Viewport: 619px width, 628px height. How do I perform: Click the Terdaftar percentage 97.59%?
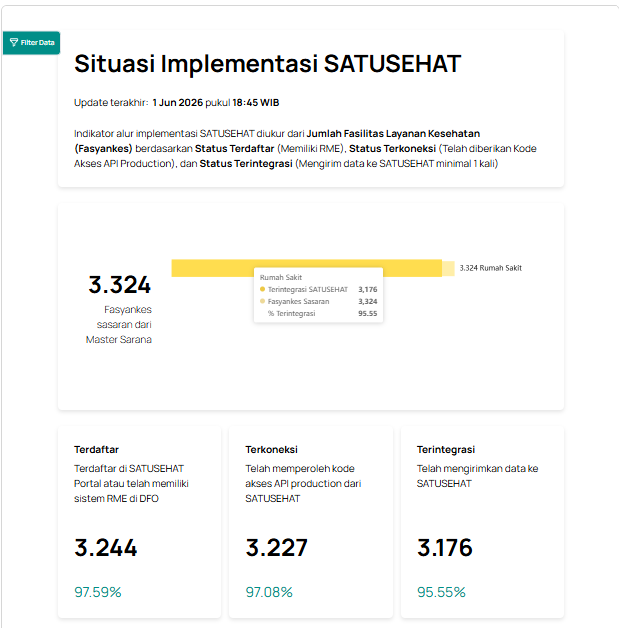(x=98, y=592)
